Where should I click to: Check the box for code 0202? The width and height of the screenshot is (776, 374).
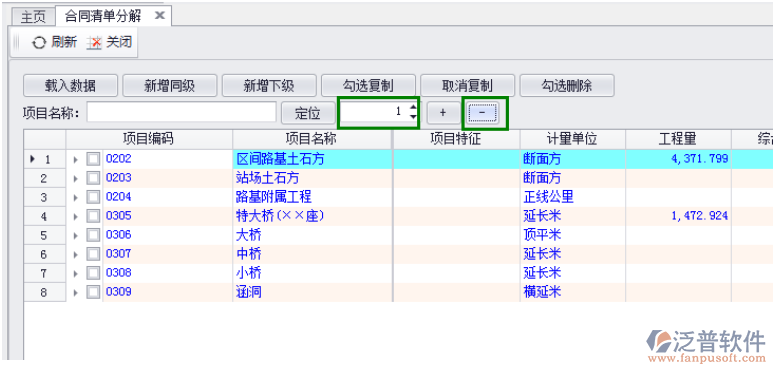[93, 159]
